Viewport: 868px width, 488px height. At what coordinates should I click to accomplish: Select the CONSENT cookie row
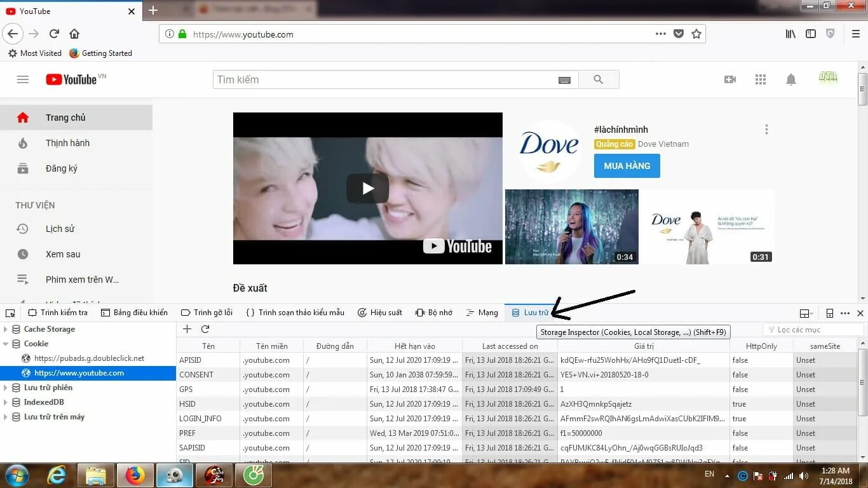(x=517, y=375)
